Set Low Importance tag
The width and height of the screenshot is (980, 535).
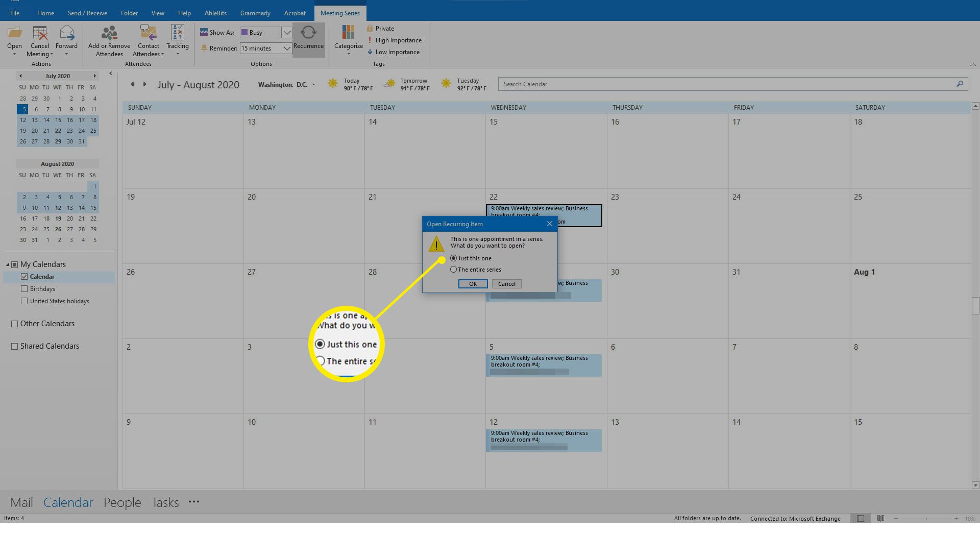point(394,52)
